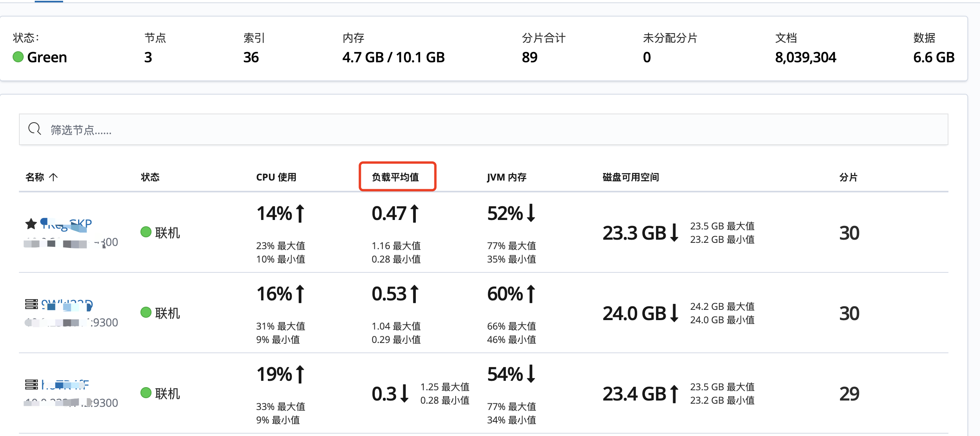The image size is (980, 436).
Task: Sort by CPU 使用 column header
Action: click(x=276, y=177)
